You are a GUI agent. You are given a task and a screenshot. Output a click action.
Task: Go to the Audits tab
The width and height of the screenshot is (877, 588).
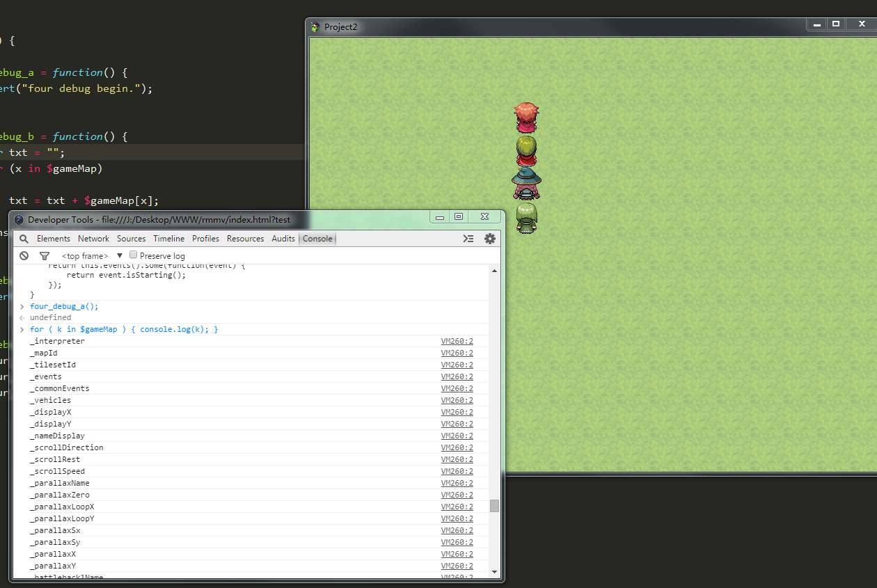pyautogui.click(x=283, y=239)
